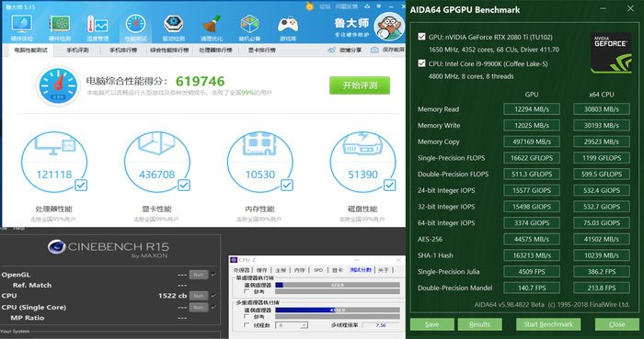The image size is (644, 339).
Task: Click the 保存截屏 camera icon
Action: click(374, 50)
